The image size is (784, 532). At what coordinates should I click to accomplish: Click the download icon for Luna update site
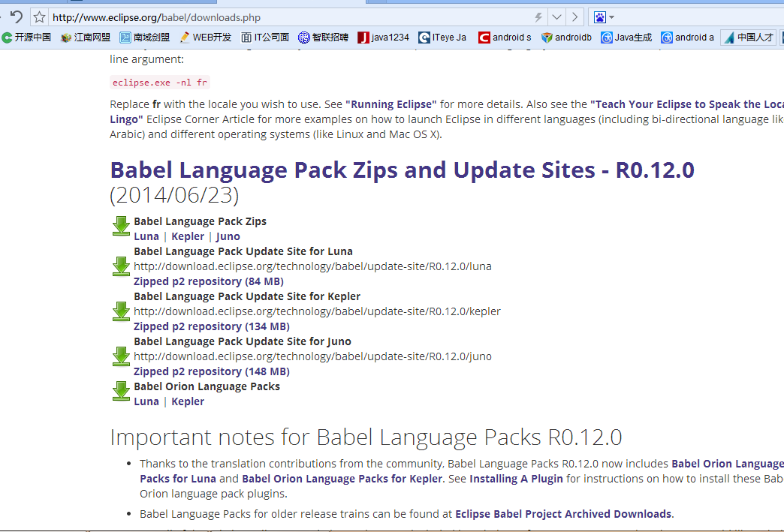[x=121, y=266]
